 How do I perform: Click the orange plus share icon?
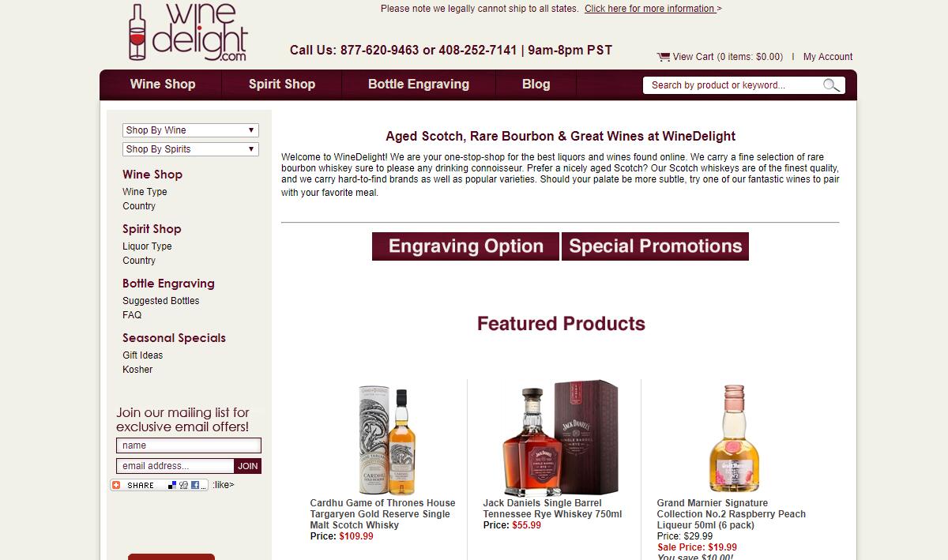pyautogui.click(x=116, y=485)
